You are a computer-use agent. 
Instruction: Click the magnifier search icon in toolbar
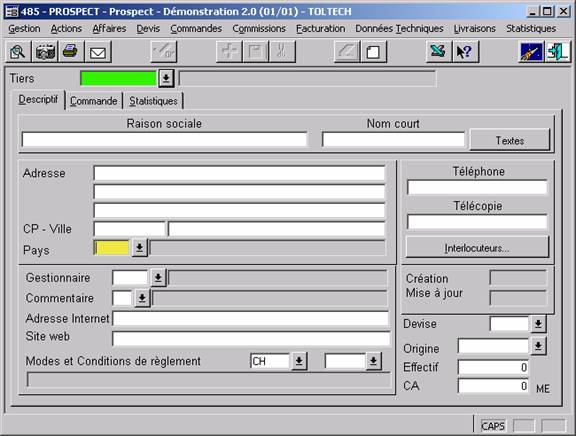coord(18,52)
